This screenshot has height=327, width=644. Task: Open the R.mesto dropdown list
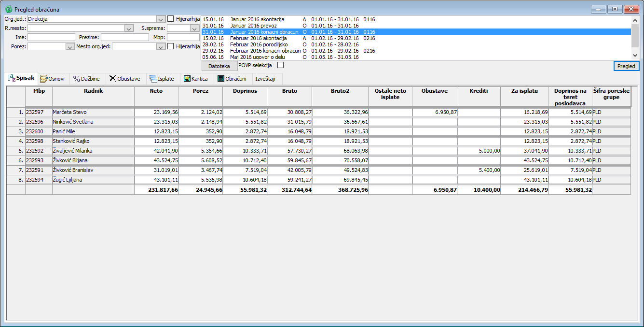pyautogui.click(x=128, y=28)
